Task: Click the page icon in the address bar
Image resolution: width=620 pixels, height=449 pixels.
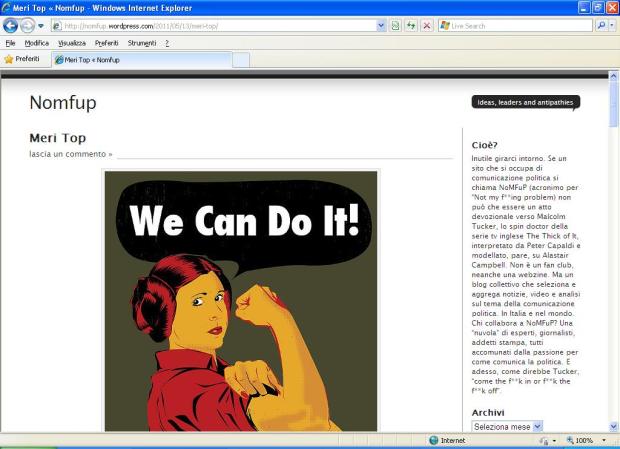Action: [x=57, y=26]
